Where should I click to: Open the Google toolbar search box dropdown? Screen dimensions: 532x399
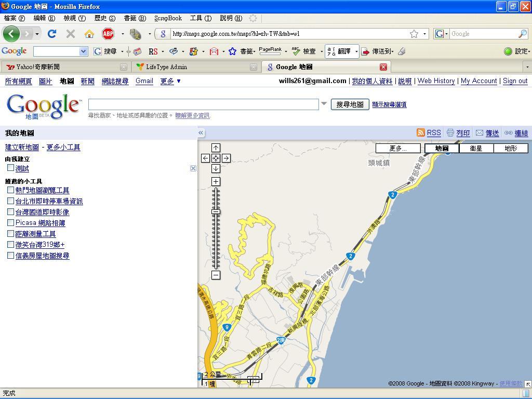coord(84,51)
